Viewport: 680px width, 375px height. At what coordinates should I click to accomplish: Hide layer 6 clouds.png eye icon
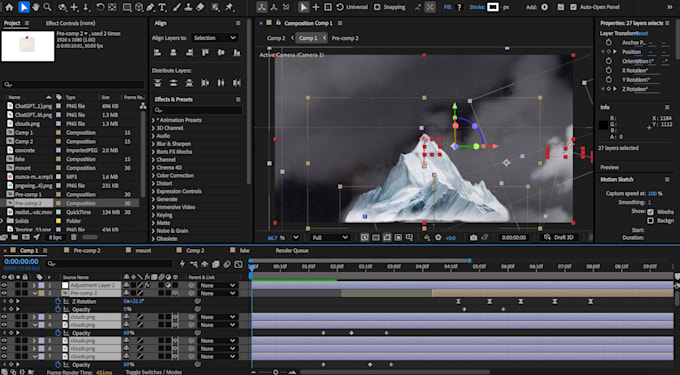click(x=4, y=349)
